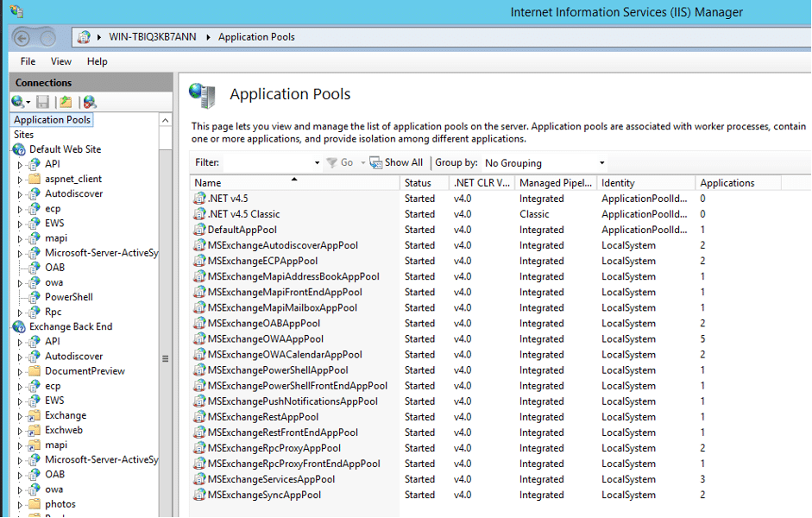Viewport: 812px width, 518px height.
Task: Click the Go filter button
Action: coord(340,162)
